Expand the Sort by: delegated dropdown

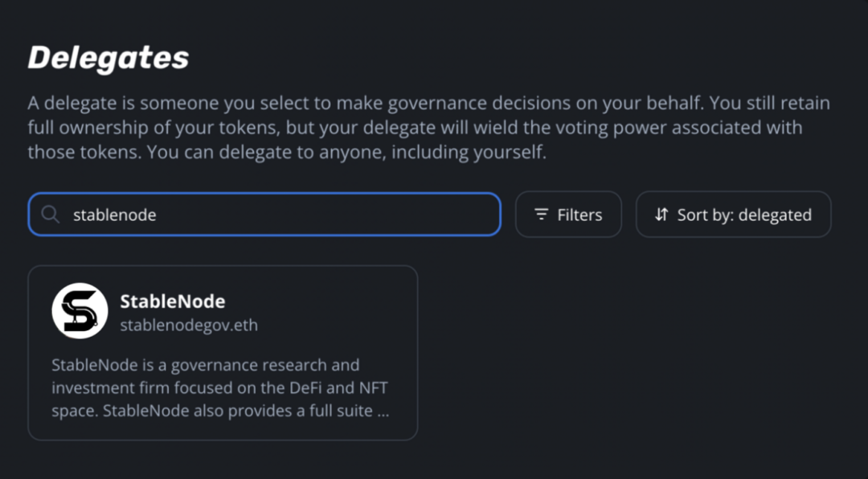(x=733, y=215)
